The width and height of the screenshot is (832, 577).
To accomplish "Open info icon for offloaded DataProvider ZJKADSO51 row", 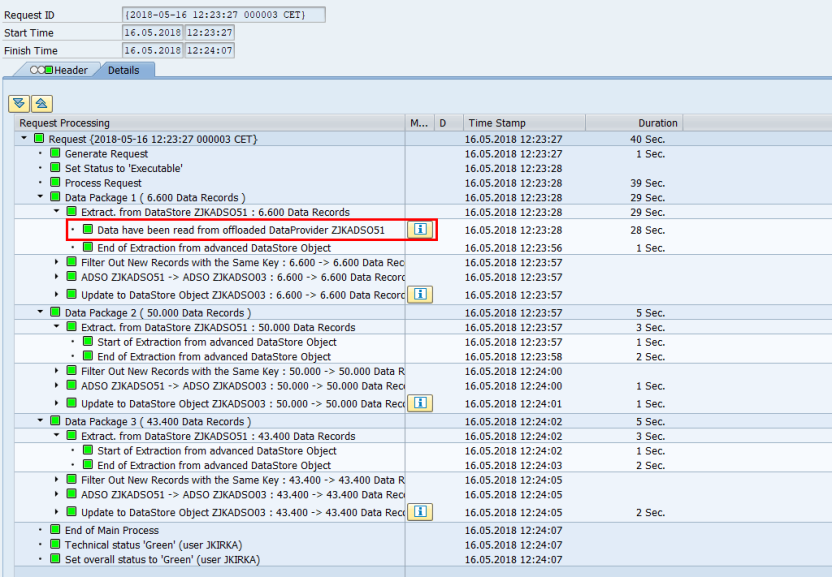I will coord(420,229).
